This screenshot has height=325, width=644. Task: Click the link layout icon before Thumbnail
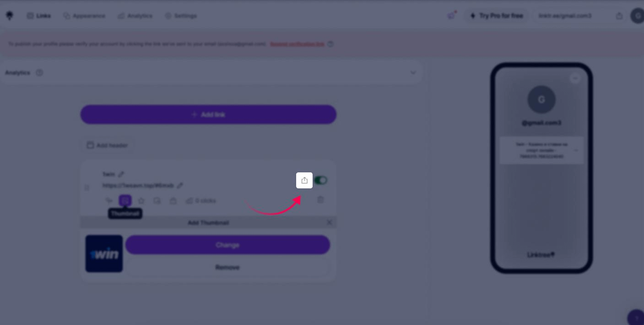[109, 201]
